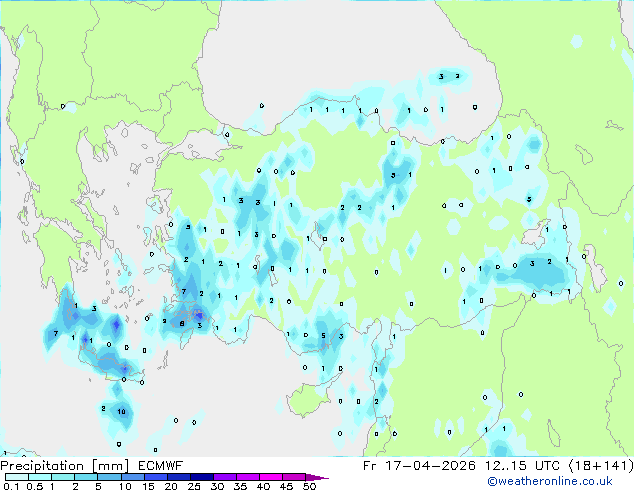Viewport: 634px width, 490px height.
Task: Click the 0.5–1 mm legend color swatch
Action: click(40, 477)
